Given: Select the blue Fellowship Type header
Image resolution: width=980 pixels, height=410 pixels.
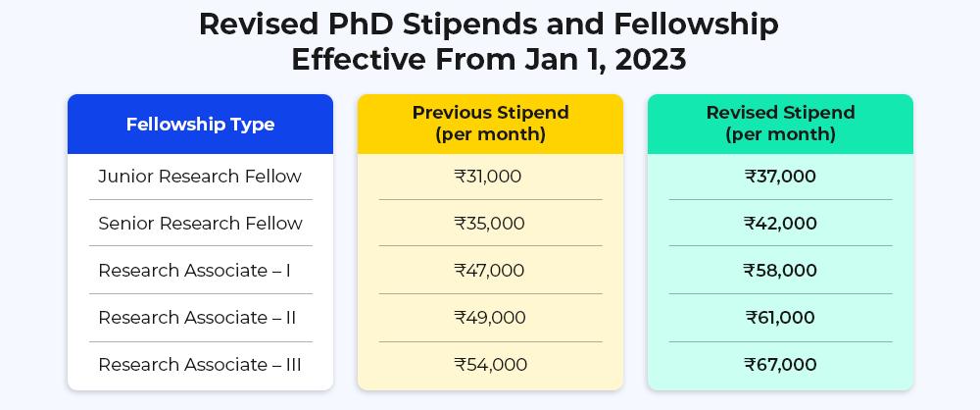Looking at the screenshot, I should [x=200, y=125].
